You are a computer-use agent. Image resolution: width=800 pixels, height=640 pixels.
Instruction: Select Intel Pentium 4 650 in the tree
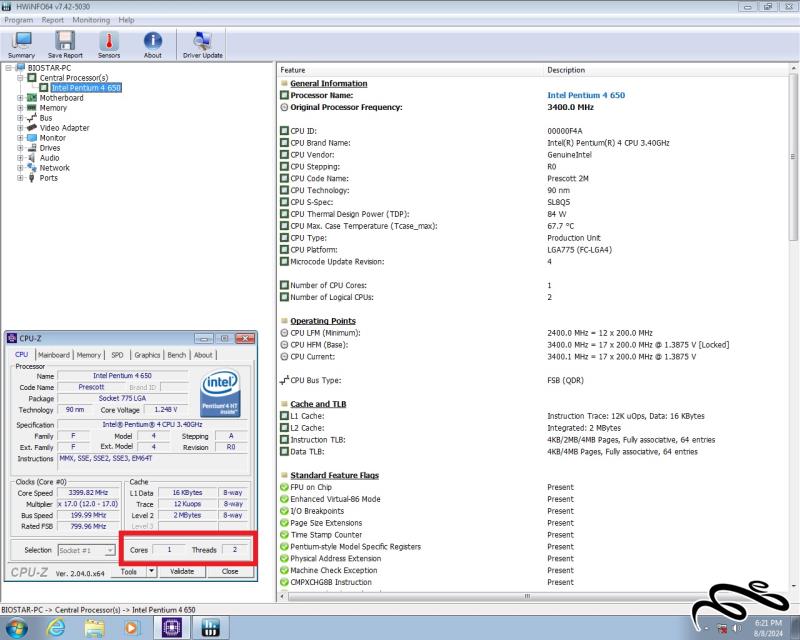86,88
